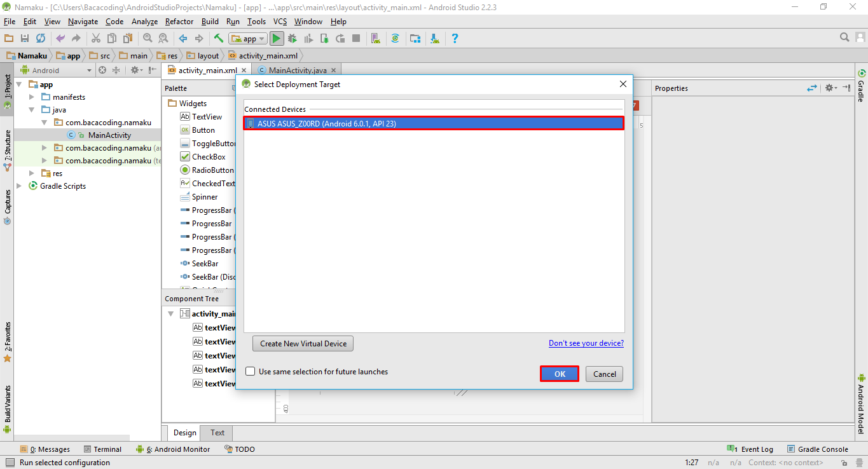Viewport: 868px width, 469px height.
Task: Check Use same selection for future launches
Action: pyautogui.click(x=251, y=372)
